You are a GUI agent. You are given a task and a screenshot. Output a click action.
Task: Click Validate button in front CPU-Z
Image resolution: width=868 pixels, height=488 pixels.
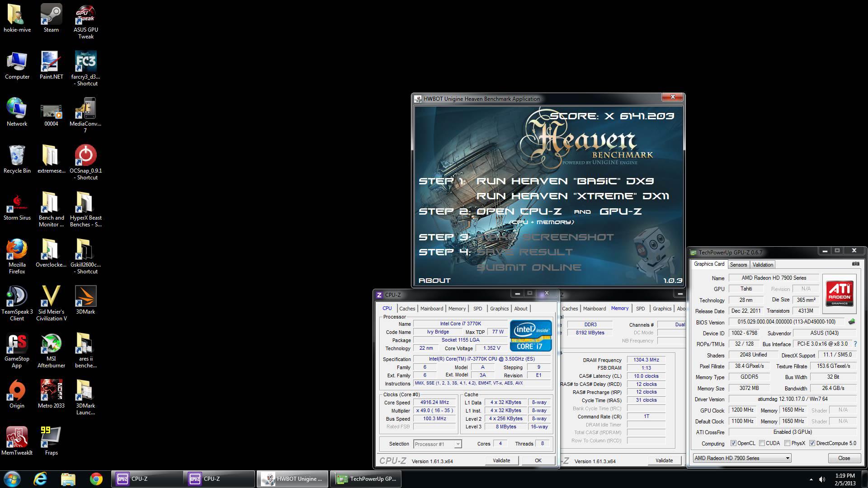coord(501,460)
